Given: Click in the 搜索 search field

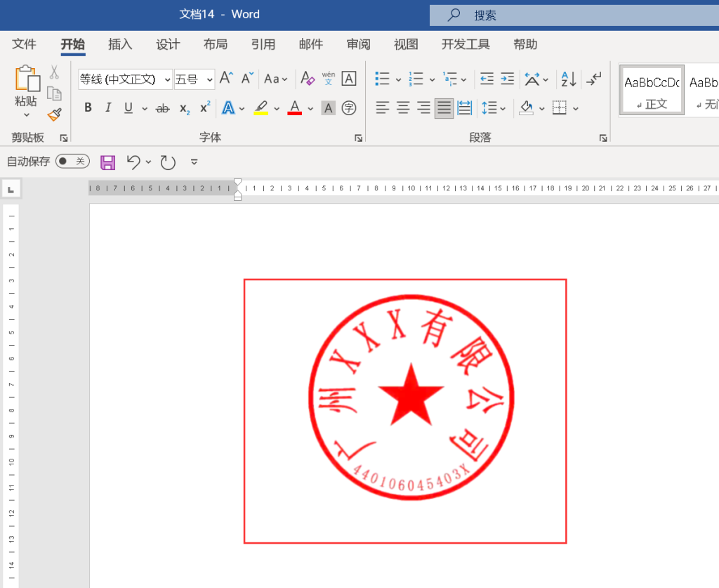Looking at the screenshot, I should (x=574, y=15).
